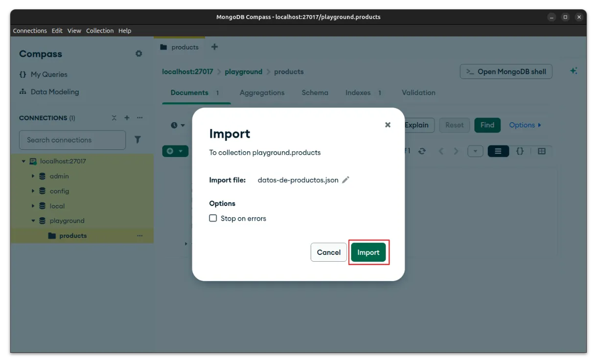Viewport: 597px width, 364px height.
Task: Switch to the Aggregations tab
Action: coord(262,92)
